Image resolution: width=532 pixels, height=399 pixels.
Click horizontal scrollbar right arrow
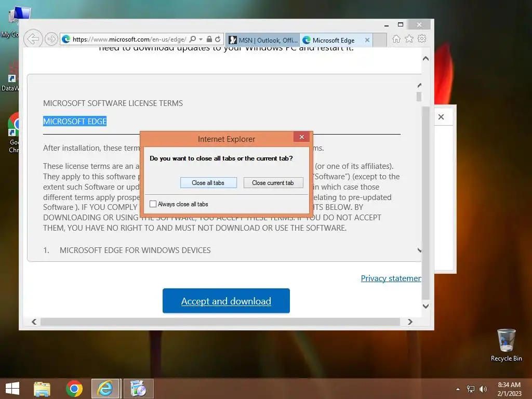(410, 322)
